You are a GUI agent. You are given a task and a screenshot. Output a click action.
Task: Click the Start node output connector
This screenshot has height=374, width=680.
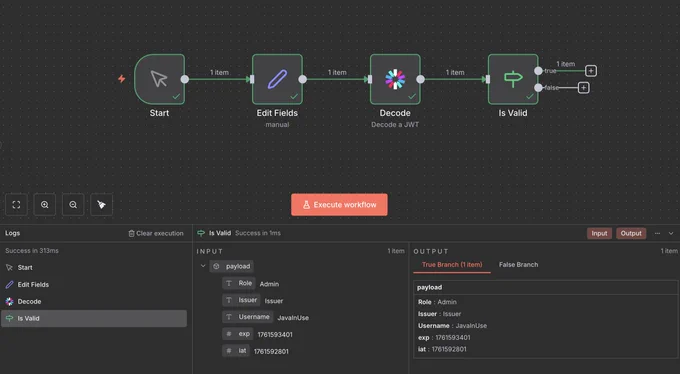tap(185, 79)
